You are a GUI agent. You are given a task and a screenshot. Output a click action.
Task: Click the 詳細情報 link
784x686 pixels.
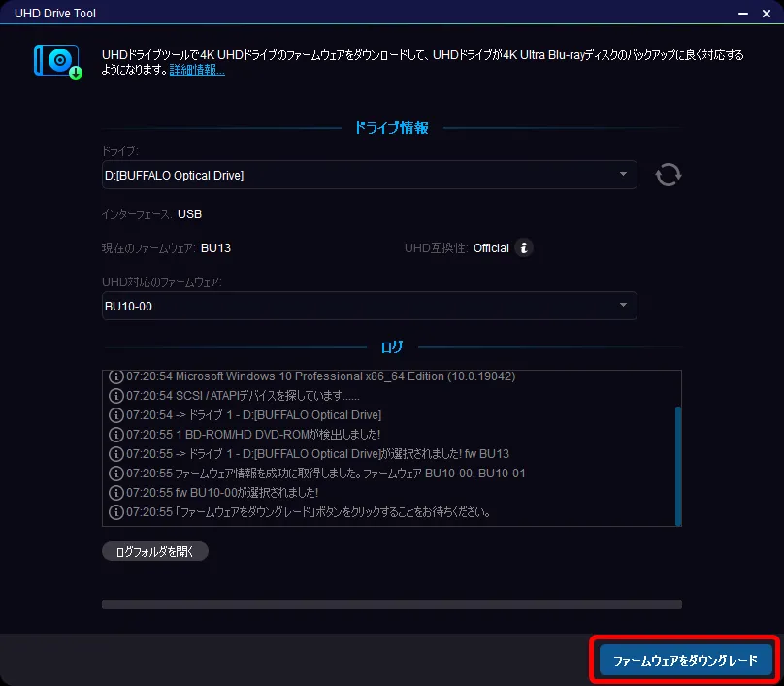(x=197, y=70)
